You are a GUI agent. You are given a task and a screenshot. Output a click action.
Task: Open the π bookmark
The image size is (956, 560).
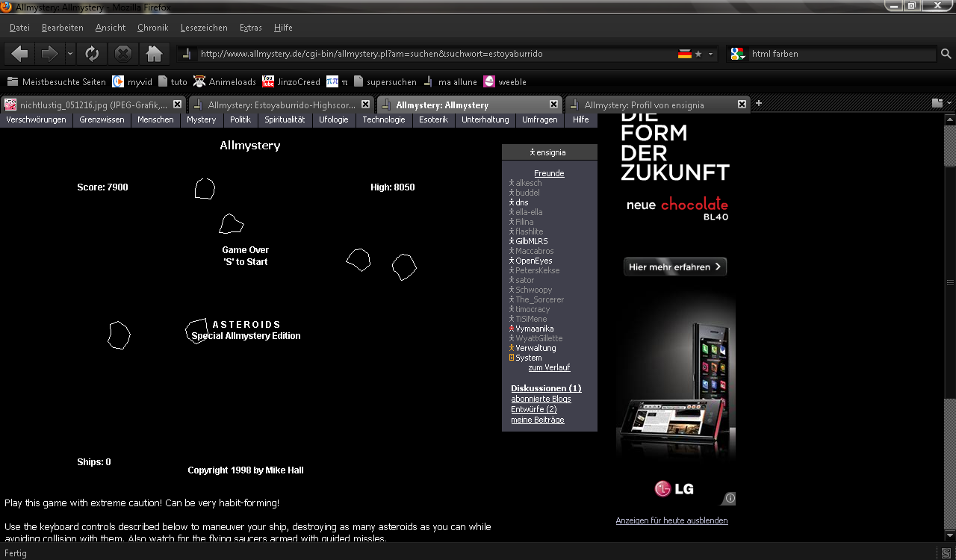pyautogui.click(x=338, y=82)
